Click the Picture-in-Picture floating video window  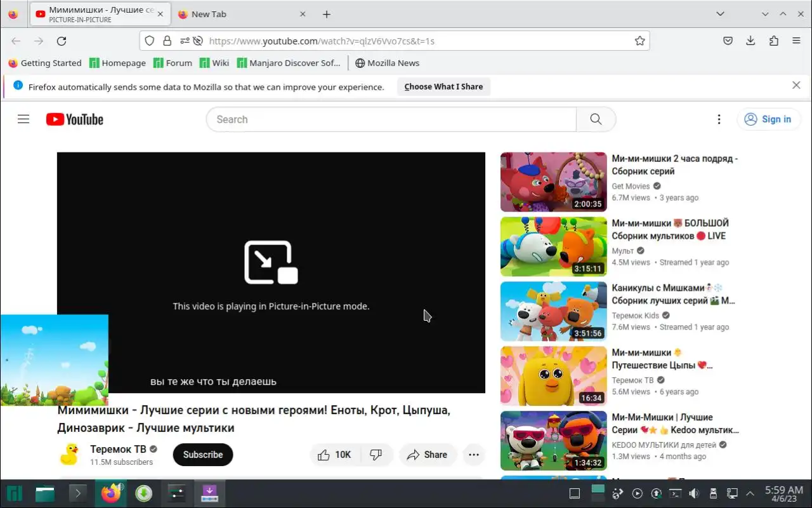tap(54, 360)
